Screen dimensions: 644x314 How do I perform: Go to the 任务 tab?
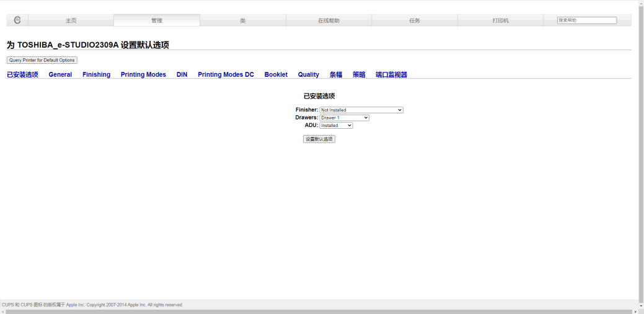[415, 20]
